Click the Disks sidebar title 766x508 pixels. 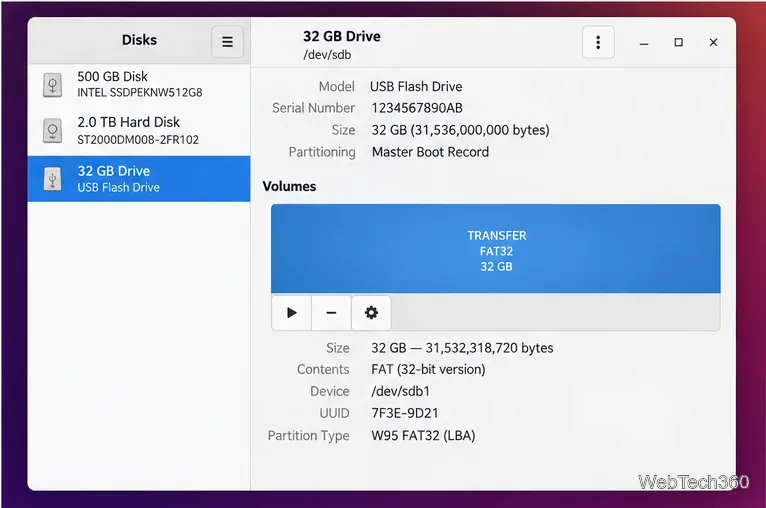[139, 40]
